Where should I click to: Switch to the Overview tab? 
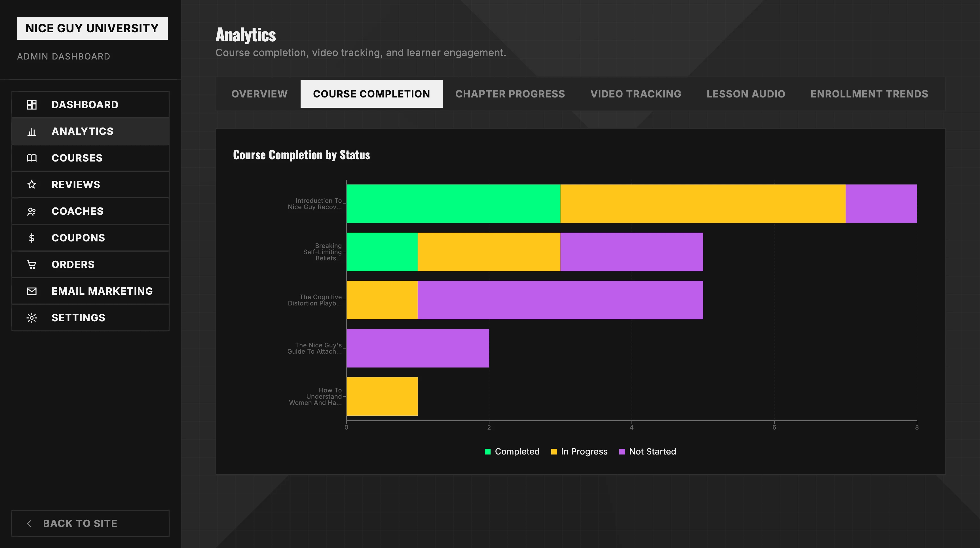259,94
